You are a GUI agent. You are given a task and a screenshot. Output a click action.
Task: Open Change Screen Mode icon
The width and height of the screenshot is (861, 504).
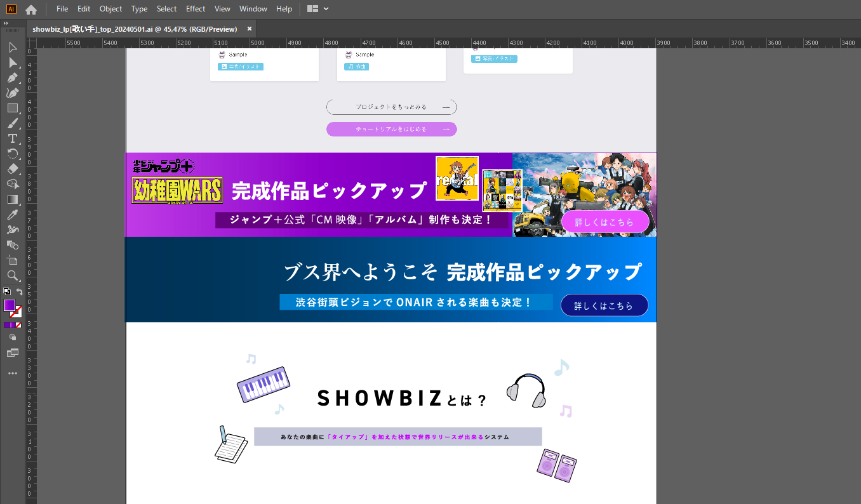[x=13, y=353]
